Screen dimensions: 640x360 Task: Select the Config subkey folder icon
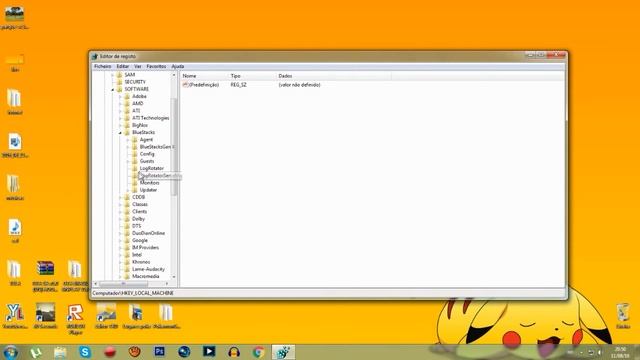135,154
